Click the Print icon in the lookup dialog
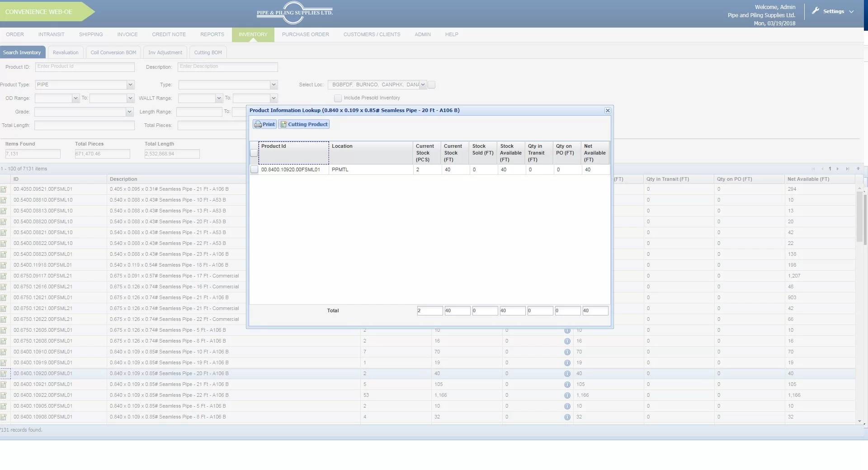Viewport: 868px width, 470px height. (258, 124)
